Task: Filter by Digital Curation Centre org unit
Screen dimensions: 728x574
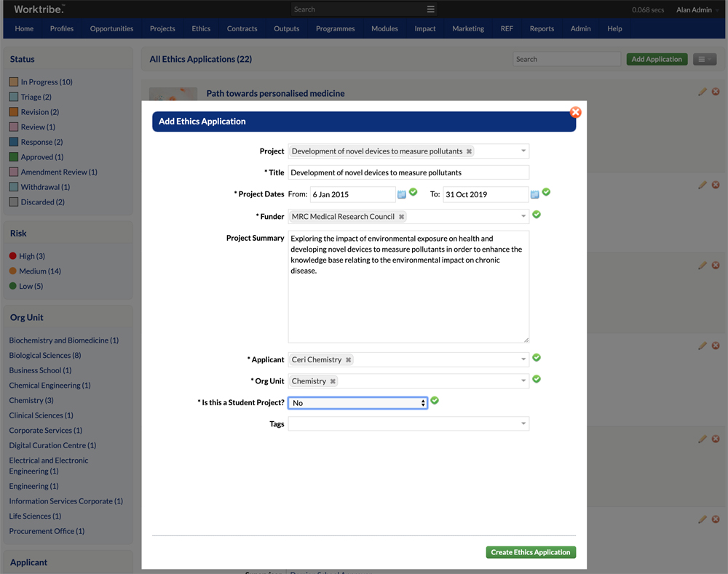Action: coord(52,445)
